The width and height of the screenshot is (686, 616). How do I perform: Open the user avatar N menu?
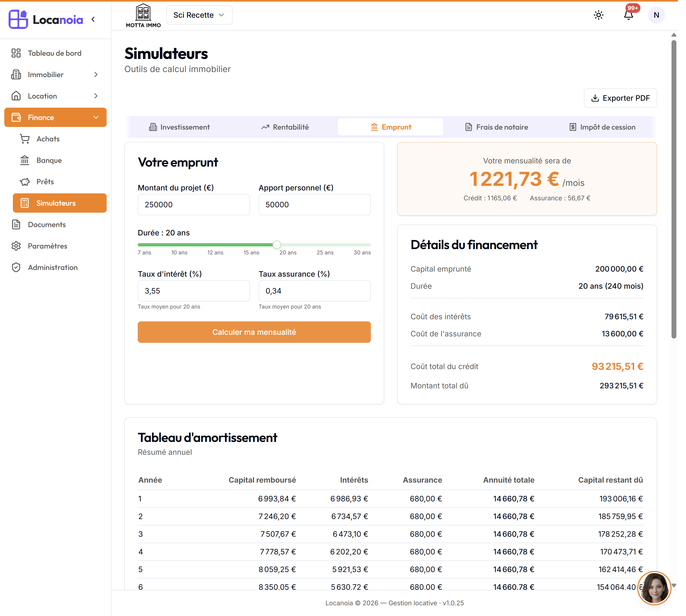click(x=656, y=15)
